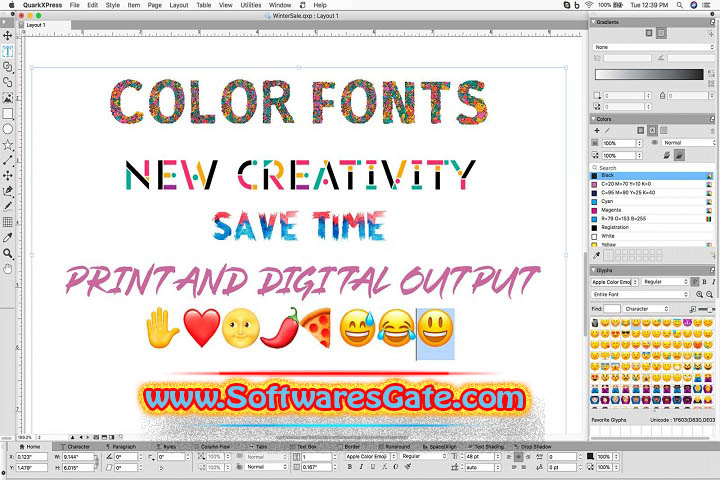Zoom in on glyphs grid
This screenshot has width=720, height=480.
(x=699, y=294)
